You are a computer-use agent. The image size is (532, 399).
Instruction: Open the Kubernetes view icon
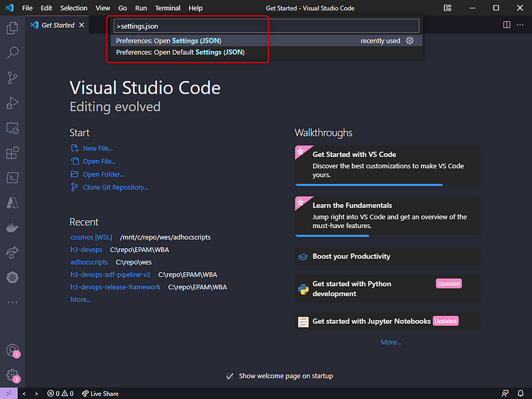pos(12,277)
